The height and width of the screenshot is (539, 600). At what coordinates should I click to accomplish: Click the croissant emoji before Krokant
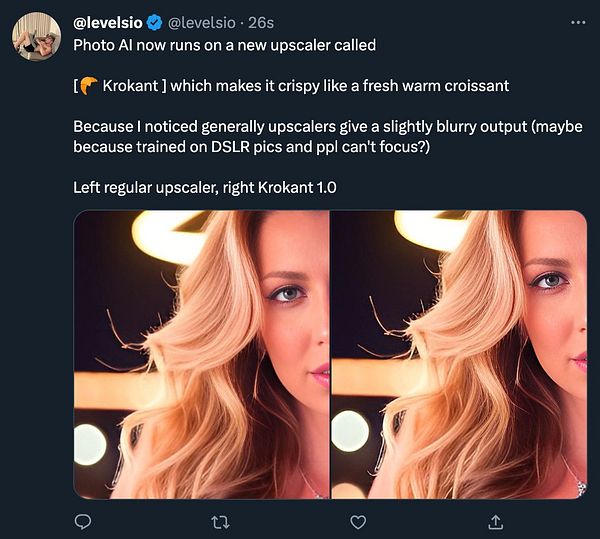tap(89, 86)
